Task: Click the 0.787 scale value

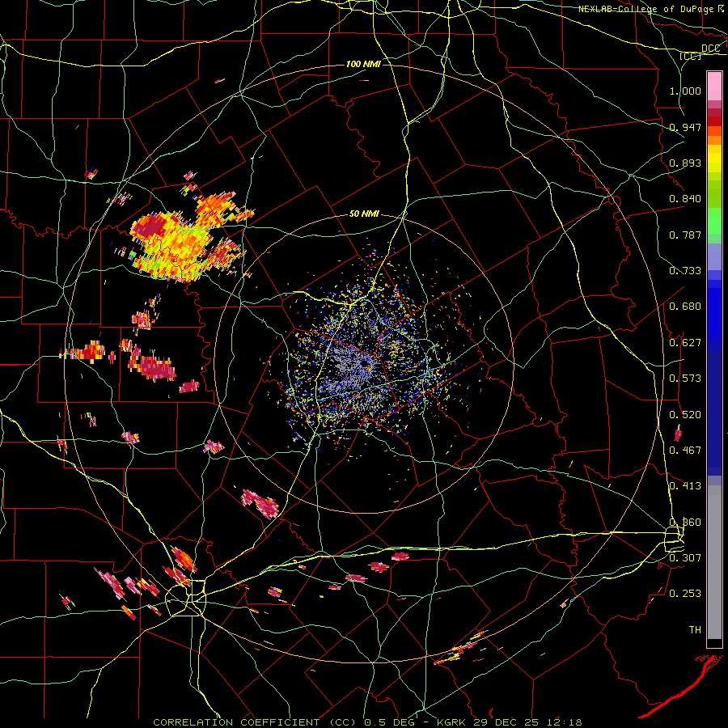Action: [685, 235]
